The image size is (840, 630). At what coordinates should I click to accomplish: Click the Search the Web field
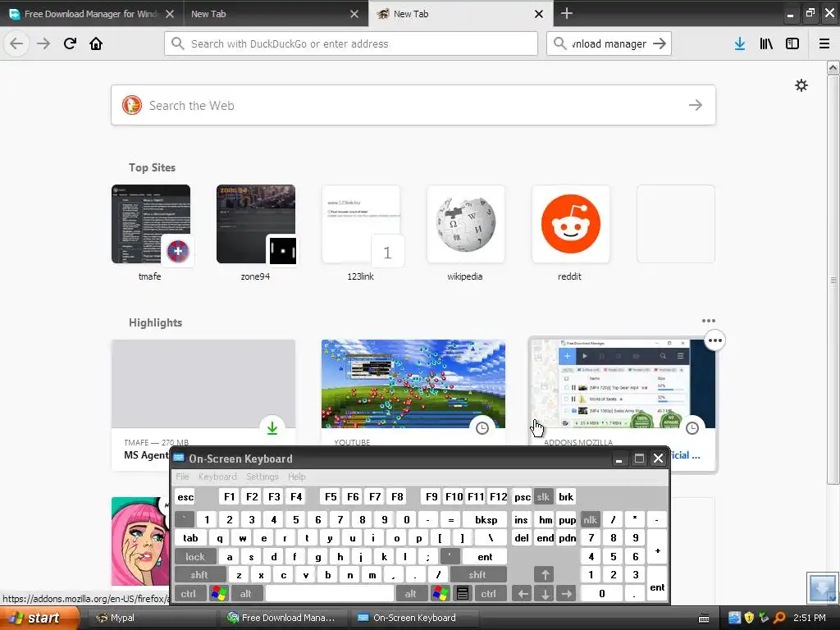(x=413, y=105)
